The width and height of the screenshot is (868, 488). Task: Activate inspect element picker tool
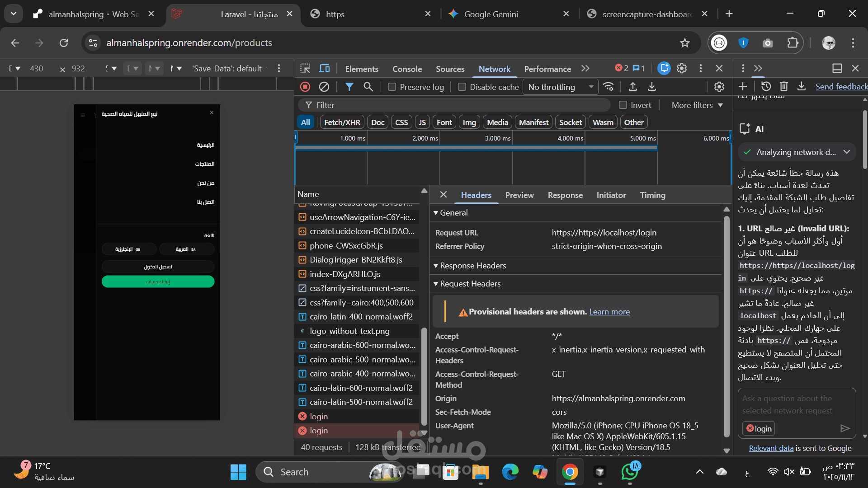[x=305, y=69]
